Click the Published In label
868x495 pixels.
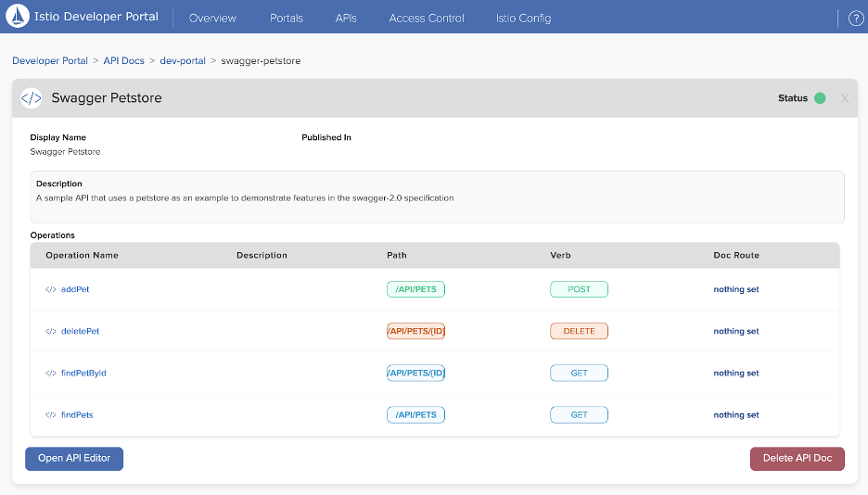[x=326, y=137]
